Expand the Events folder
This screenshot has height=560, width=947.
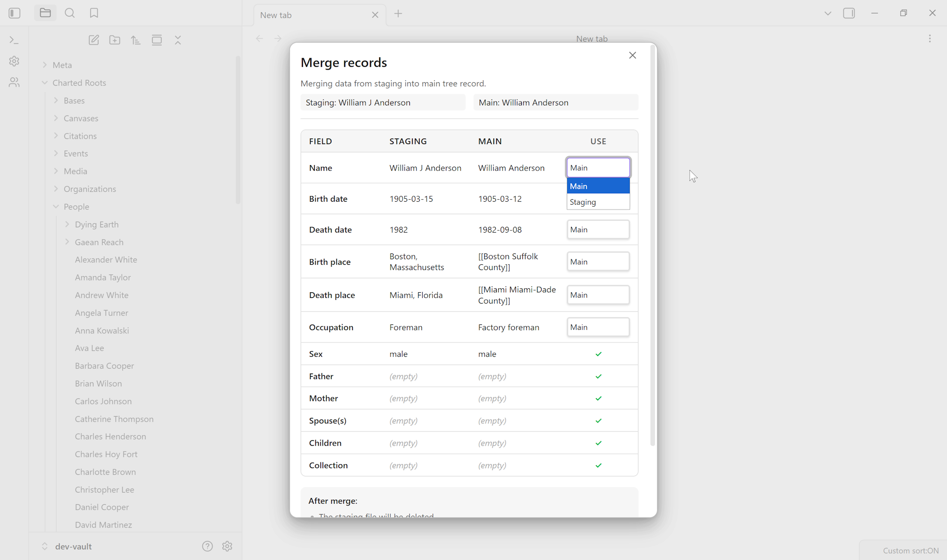point(56,154)
